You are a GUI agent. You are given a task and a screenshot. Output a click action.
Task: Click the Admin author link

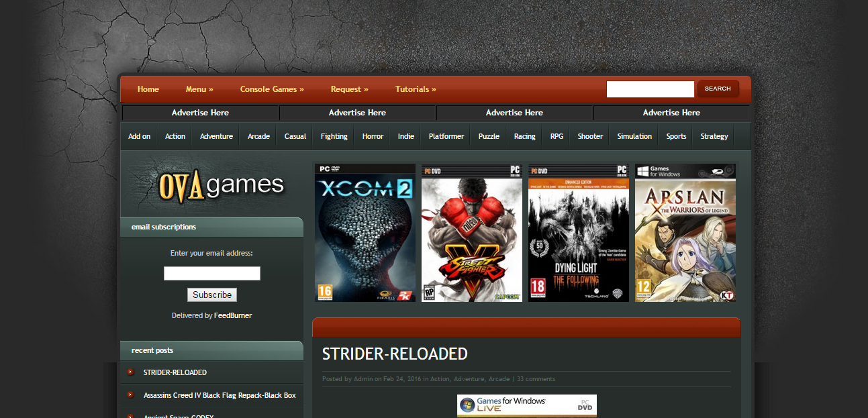363,379
